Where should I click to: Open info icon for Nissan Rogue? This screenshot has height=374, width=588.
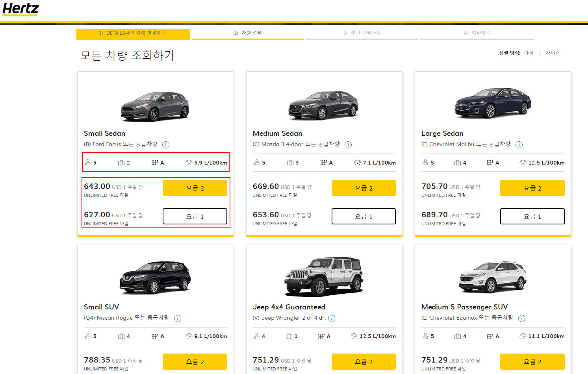pyautogui.click(x=178, y=318)
